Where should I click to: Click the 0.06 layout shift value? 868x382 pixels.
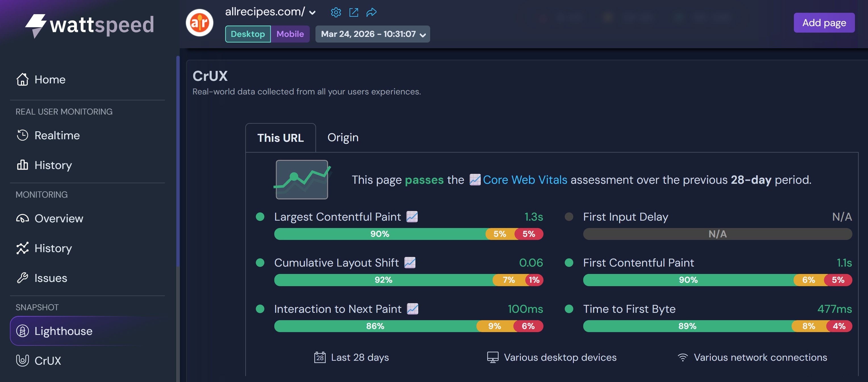pos(531,263)
